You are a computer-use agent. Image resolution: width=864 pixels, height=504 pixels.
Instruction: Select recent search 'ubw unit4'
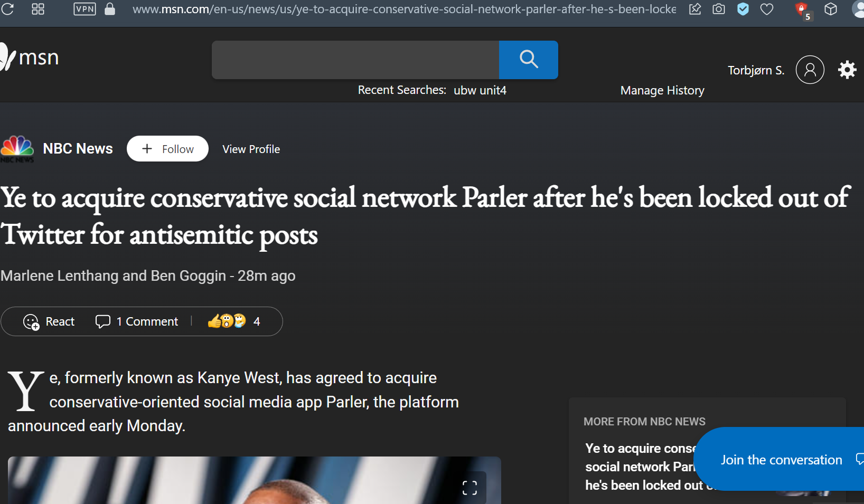pyautogui.click(x=480, y=90)
